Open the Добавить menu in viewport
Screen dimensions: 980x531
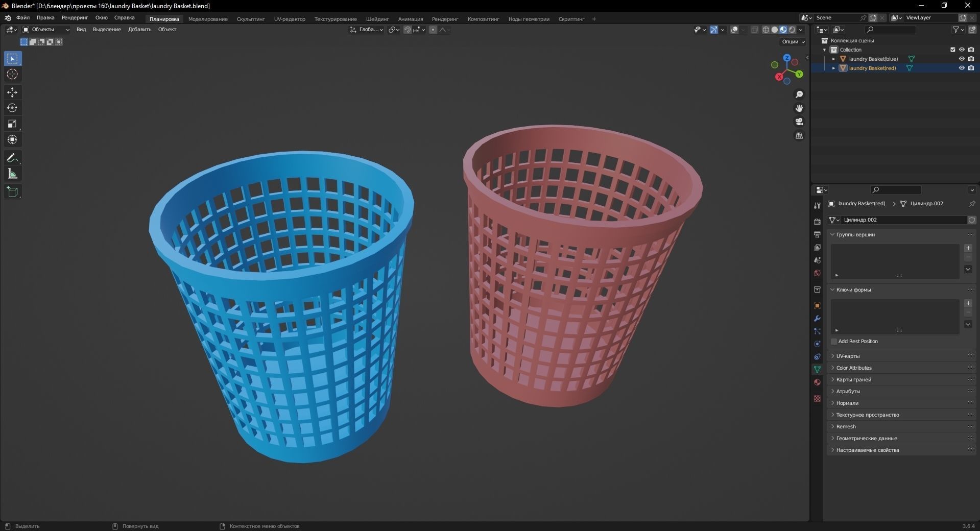pos(139,30)
